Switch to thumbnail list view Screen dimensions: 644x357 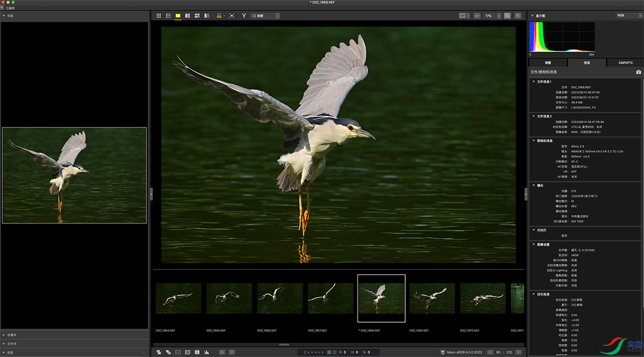coord(168,16)
